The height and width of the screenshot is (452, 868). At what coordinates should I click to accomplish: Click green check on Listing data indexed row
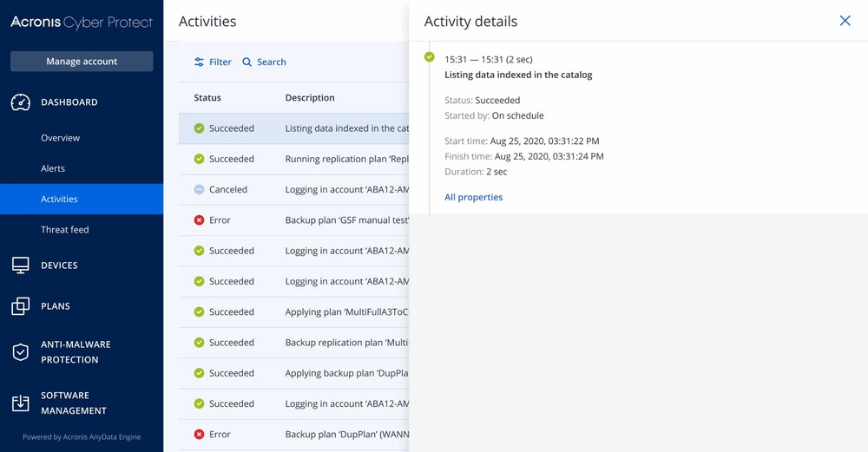(x=200, y=128)
